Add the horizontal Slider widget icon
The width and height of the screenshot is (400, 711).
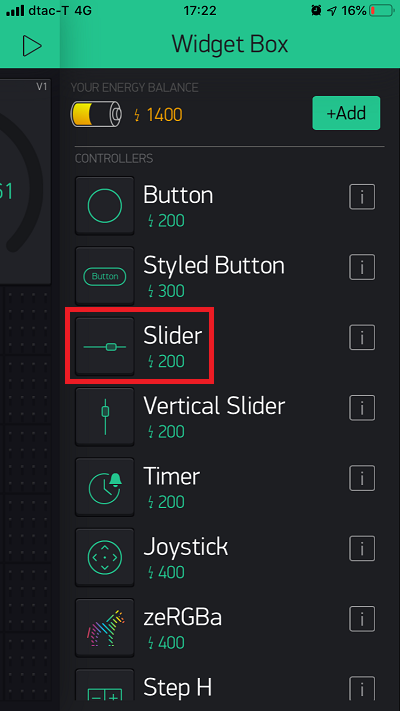(105, 347)
